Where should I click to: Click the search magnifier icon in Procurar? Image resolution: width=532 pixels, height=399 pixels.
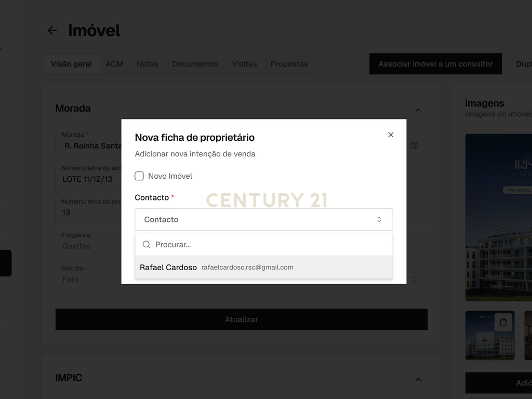point(146,245)
